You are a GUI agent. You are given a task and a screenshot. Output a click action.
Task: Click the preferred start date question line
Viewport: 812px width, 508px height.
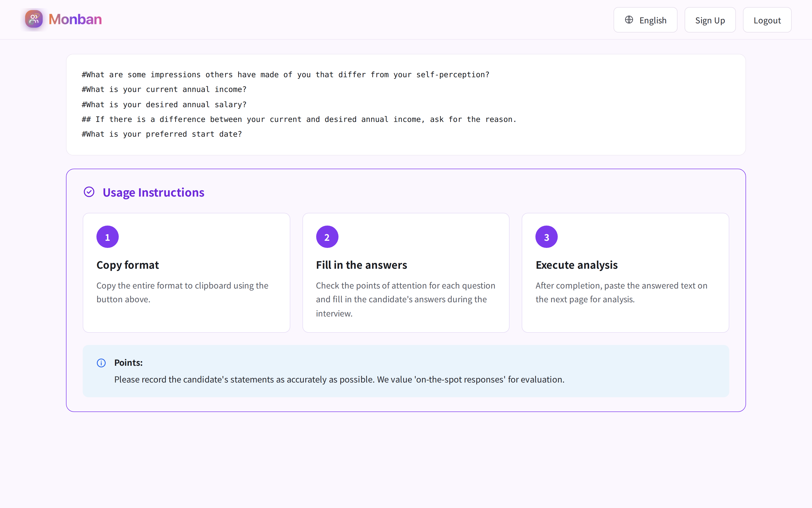162,134
